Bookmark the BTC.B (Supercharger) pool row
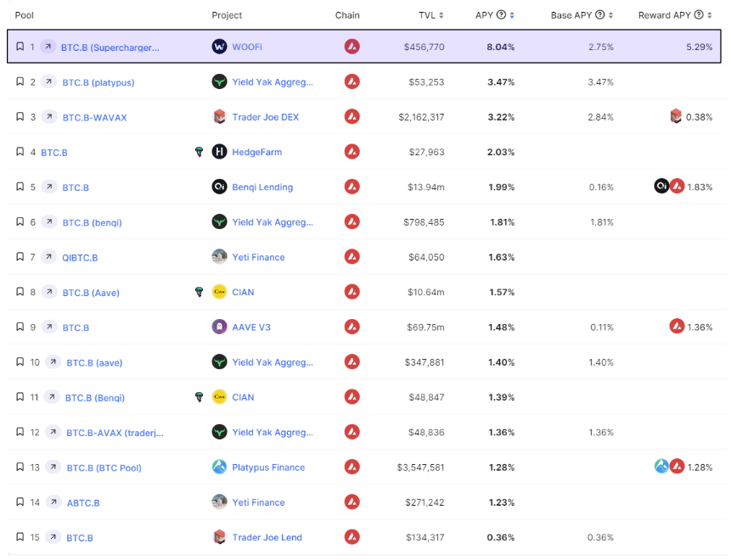 pyautogui.click(x=20, y=47)
